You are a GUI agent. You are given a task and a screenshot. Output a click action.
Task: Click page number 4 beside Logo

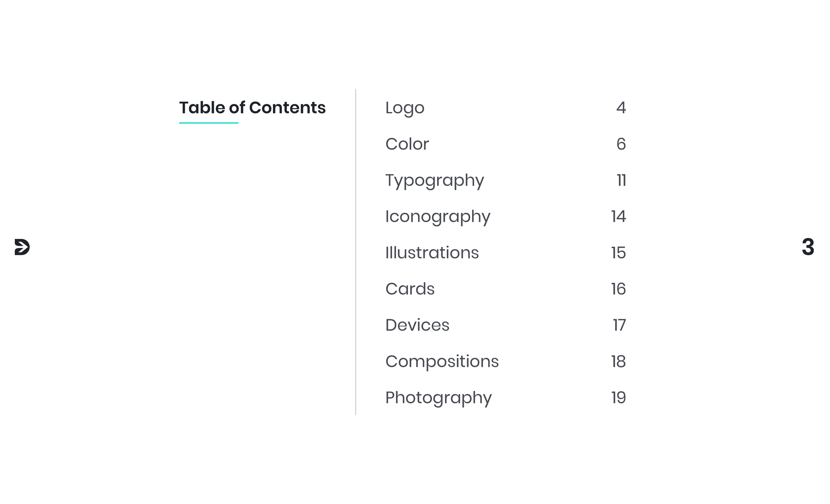point(621,108)
